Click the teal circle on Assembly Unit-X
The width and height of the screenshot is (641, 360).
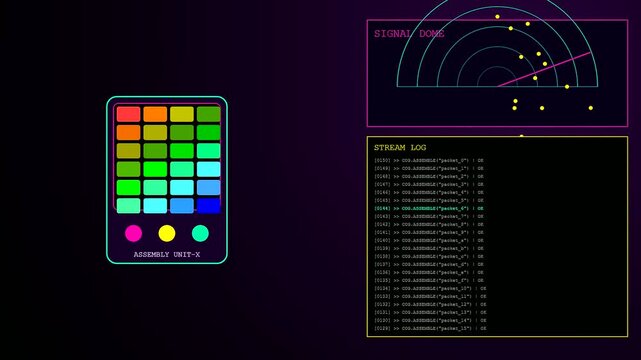tap(200, 233)
